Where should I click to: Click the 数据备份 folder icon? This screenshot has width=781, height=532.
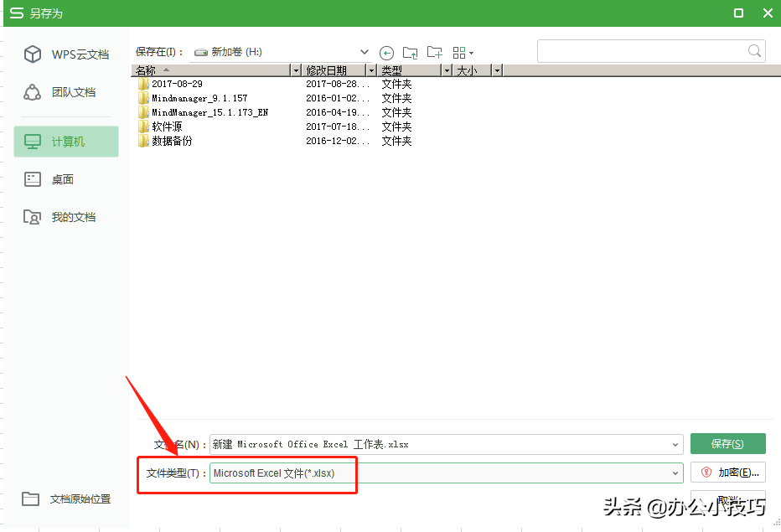143,141
